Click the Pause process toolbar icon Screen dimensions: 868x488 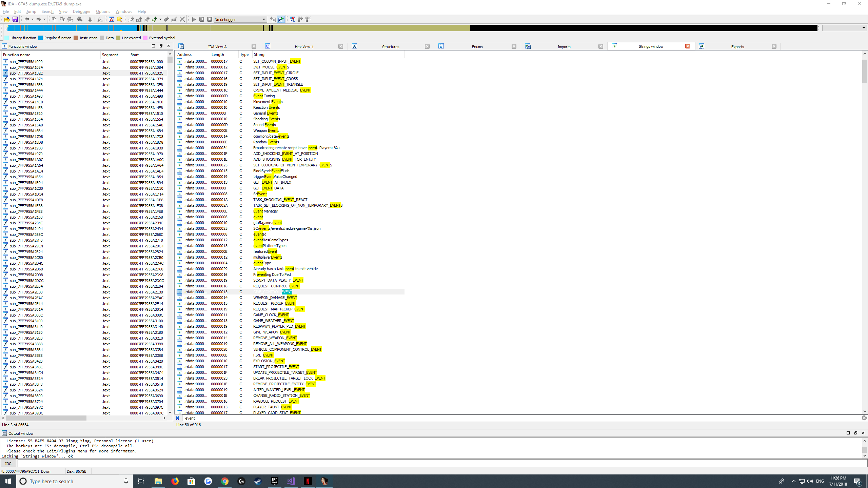pyautogui.click(x=202, y=19)
